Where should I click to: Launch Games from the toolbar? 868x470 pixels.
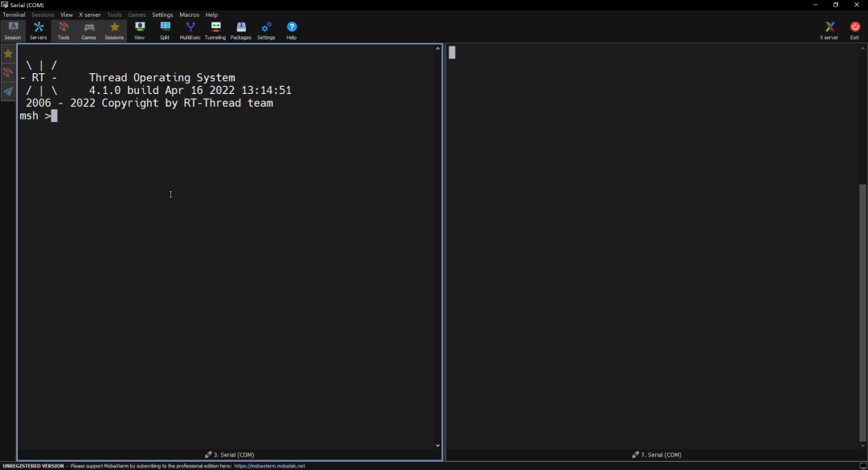tap(88, 31)
